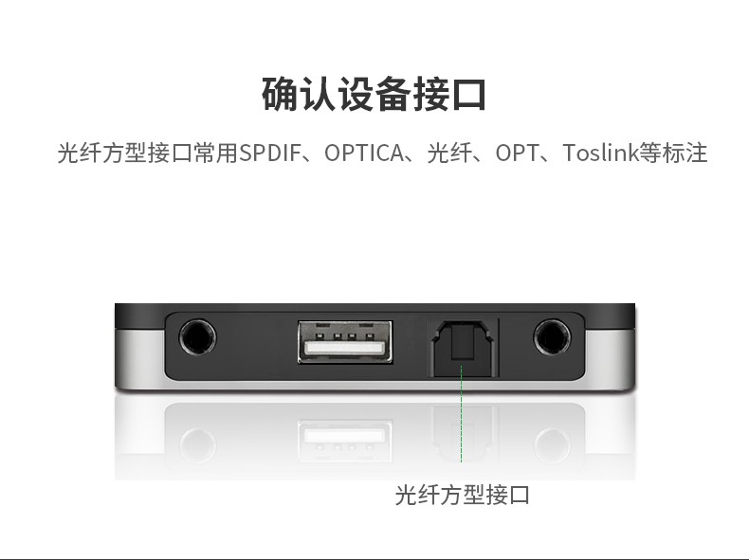This screenshot has height=560, width=749.
Task: Click the subtitle mentioning SPDIF and Toslink
Action: click(382, 153)
